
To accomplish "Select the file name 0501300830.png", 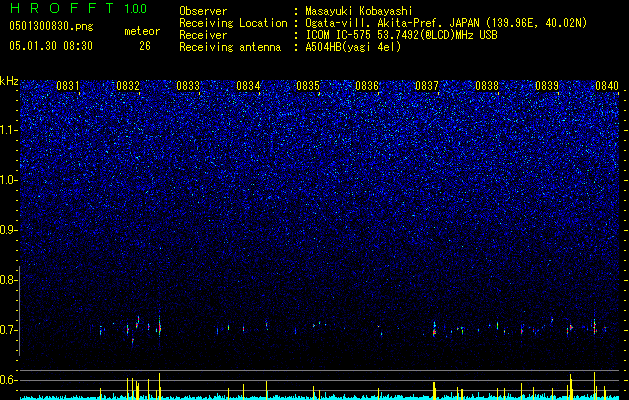I will 51,26.
